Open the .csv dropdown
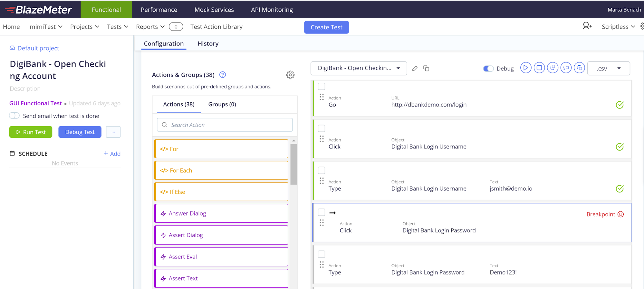The height and width of the screenshot is (289, 644). 608,68
